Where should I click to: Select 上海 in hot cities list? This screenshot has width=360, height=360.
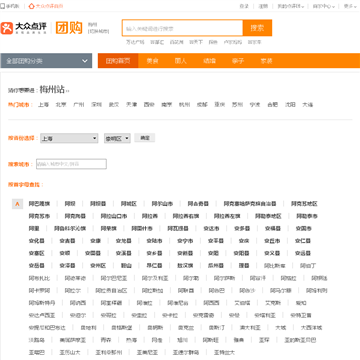43,105
